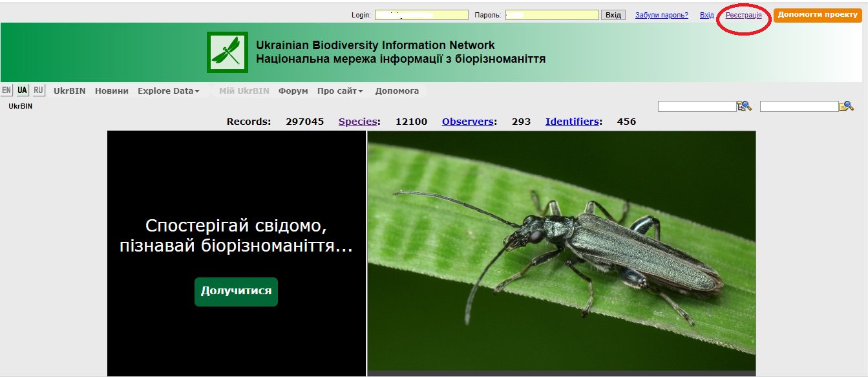Focus the Login input field
Image resolution: width=868 pixels, height=377 pixels.
421,15
